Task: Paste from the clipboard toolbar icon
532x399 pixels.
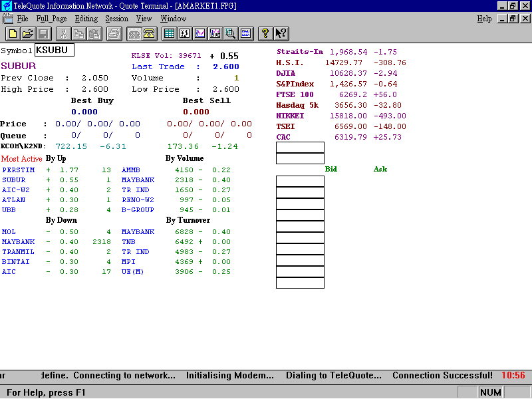Action: point(94,34)
